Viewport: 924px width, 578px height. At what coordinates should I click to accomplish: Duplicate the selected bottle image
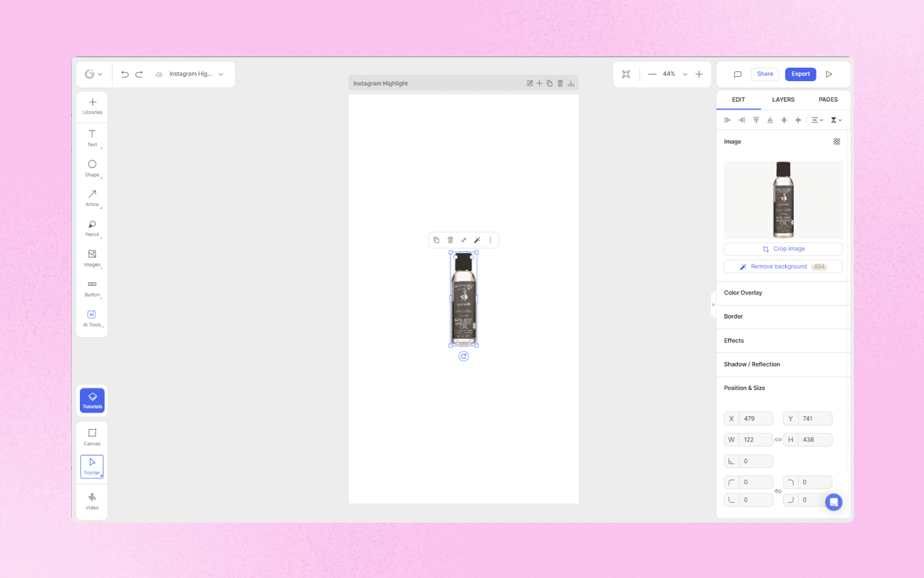(x=436, y=240)
